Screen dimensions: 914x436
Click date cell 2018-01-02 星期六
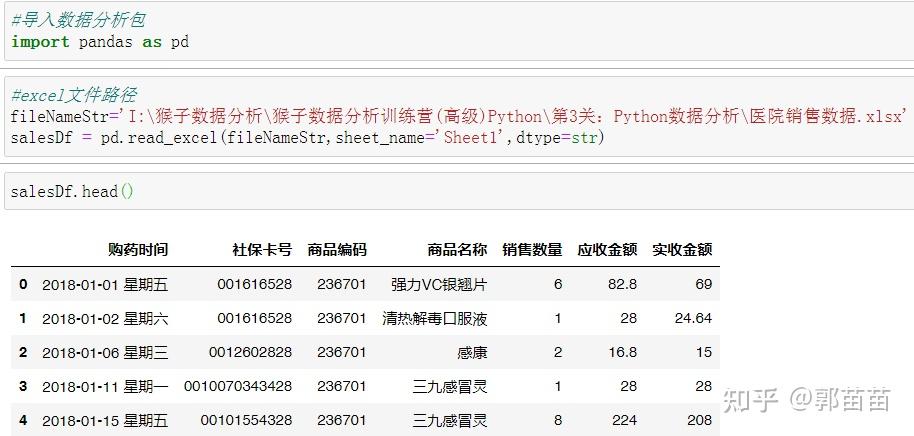click(x=105, y=318)
